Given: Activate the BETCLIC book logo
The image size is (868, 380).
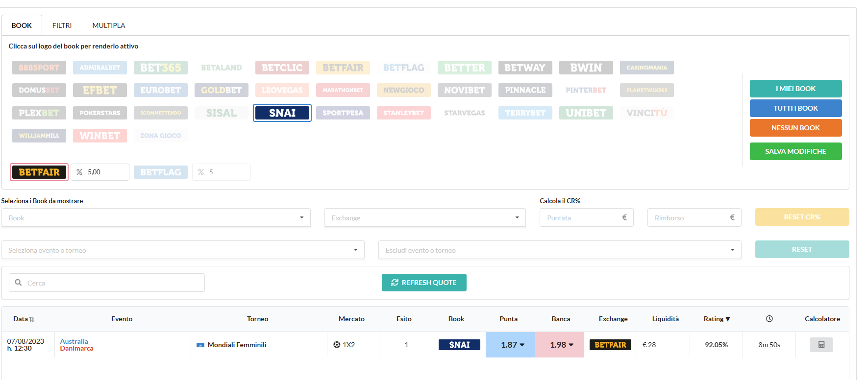Looking at the screenshot, I should point(282,68).
